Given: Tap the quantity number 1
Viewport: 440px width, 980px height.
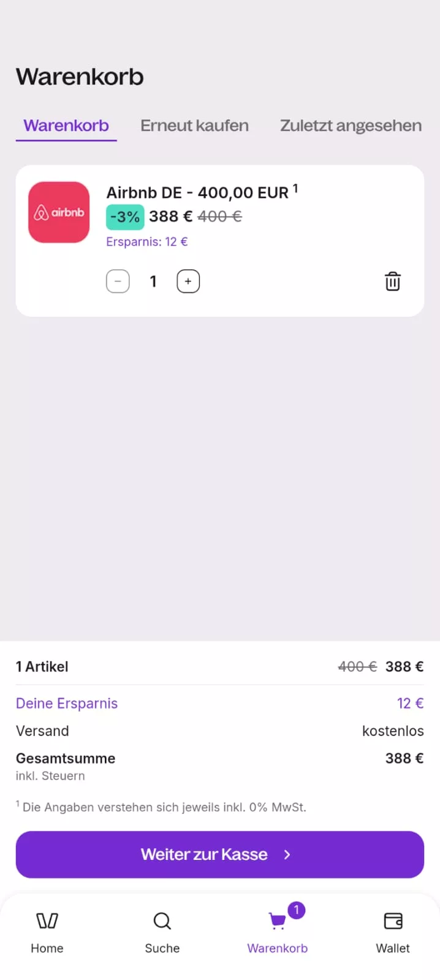Looking at the screenshot, I should pos(153,281).
